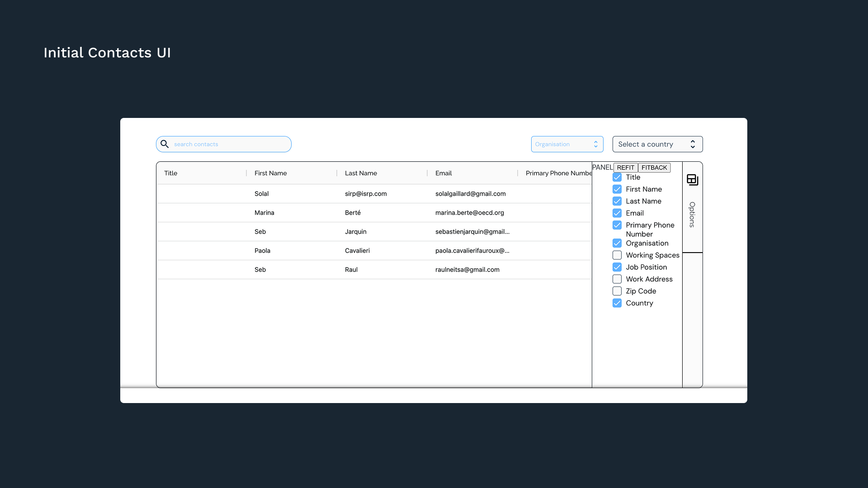This screenshot has height=488, width=868.
Task: Click the columns panel icon
Action: 692,179
